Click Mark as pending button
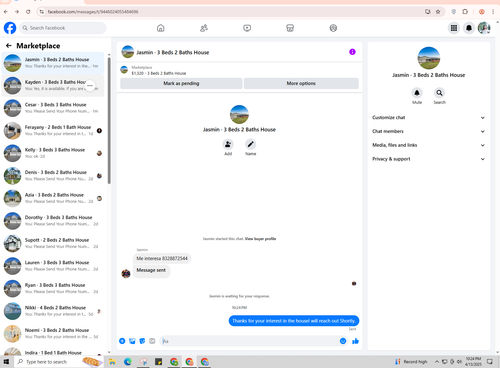500x368 pixels. [181, 83]
